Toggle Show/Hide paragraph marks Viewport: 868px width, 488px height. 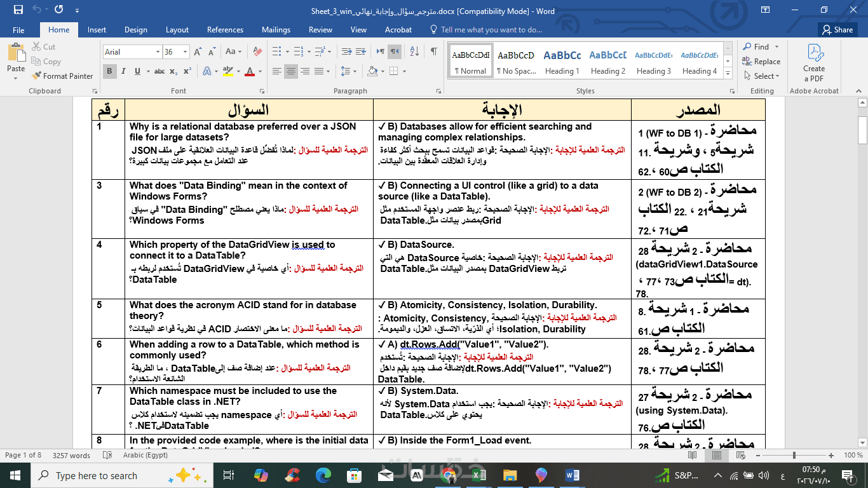coord(433,52)
